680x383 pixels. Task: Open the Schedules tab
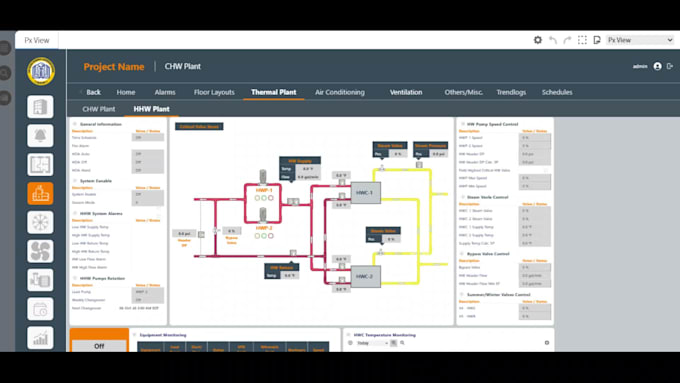click(557, 92)
